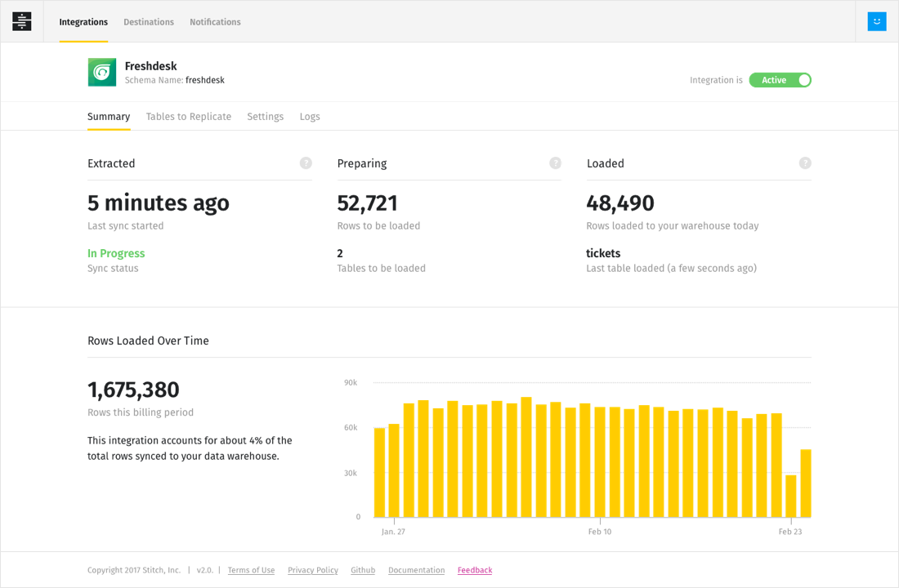The height and width of the screenshot is (588, 899).
Task: Click the pink Feedback link
Action: pos(475,570)
